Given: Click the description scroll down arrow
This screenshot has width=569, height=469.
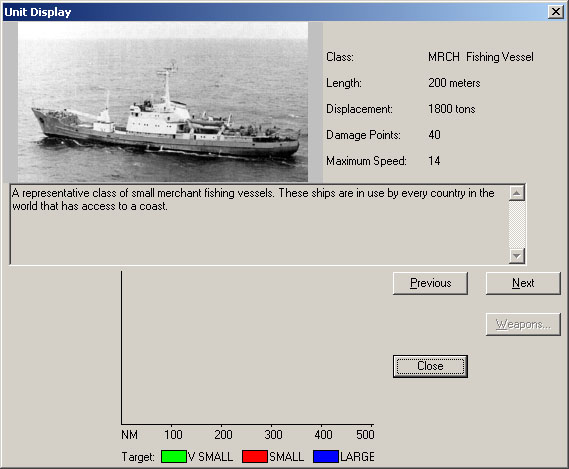Looking at the screenshot, I should pyautogui.click(x=517, y=256).
